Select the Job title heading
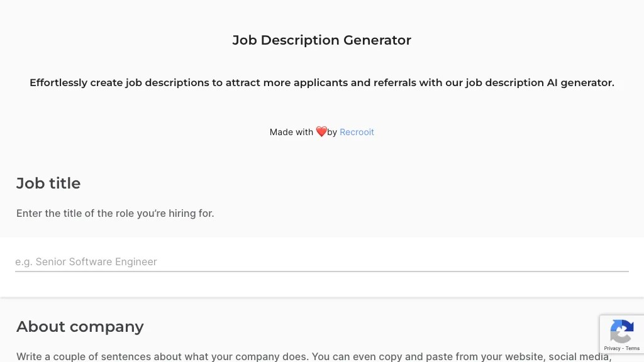The height and width of the screenshot is (362, 644). [x=48, y=183]
